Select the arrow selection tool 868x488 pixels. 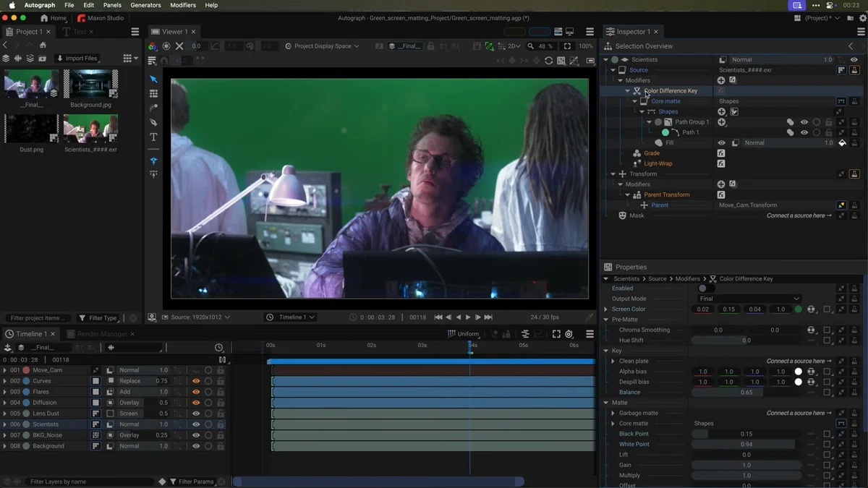pyautogui.click(x=153, y=79)
